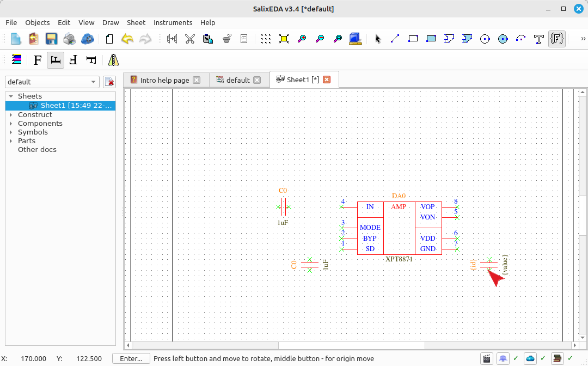588x366 pixels.
Task: Collapse the Sheets tree node
Action: click(11, 96)
